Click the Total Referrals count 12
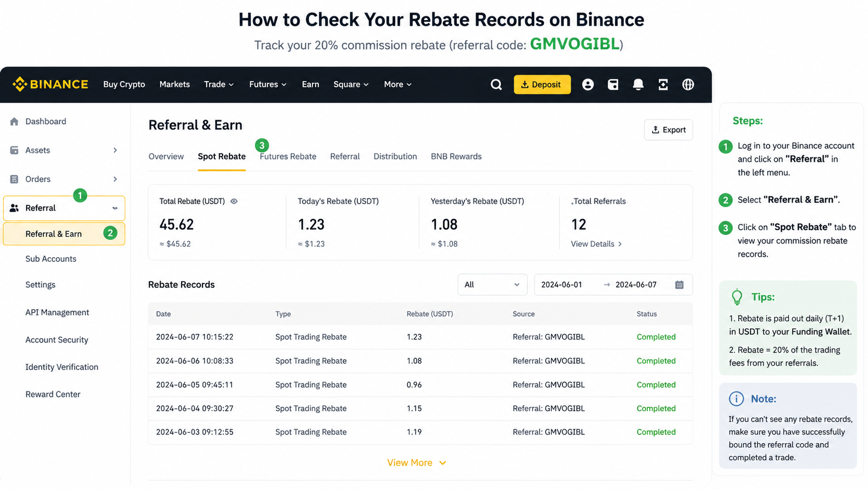The height and width of the screenshot is (489, 868). pyautogui.click(x=579, y=224)
